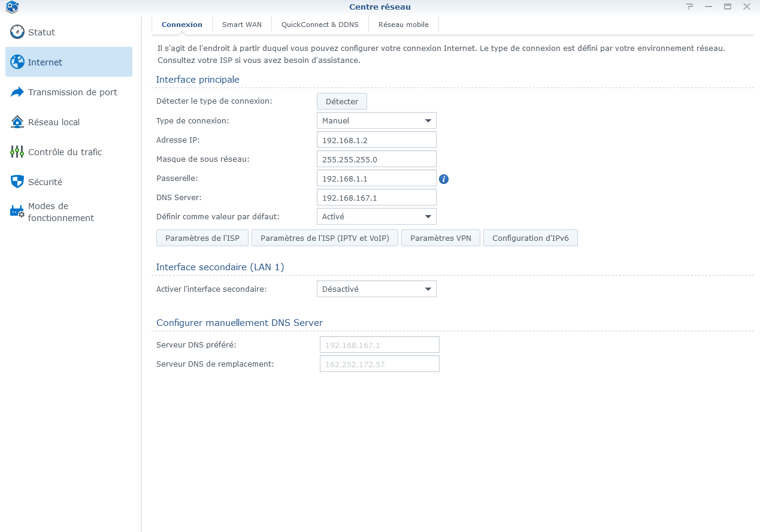760x532 pixels.
Task: Switch to the Smart WAN tab
Action: click(x=242, y=25)
